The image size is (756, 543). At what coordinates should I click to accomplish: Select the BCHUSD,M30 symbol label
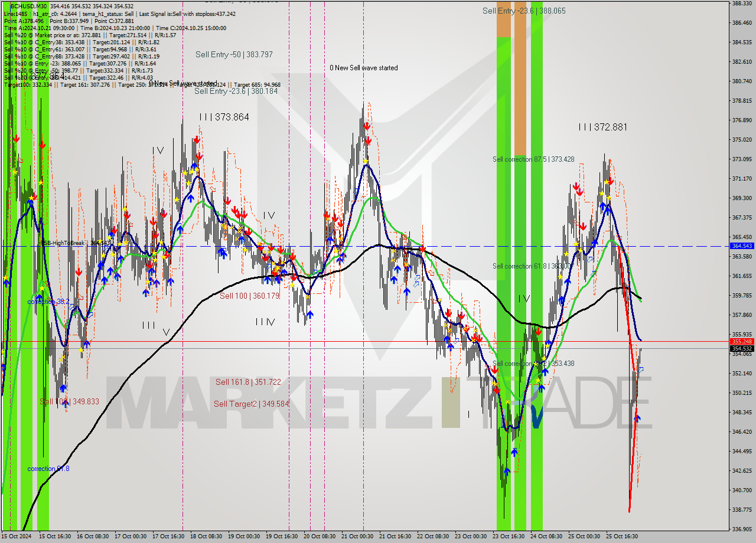tap(29, 6)
